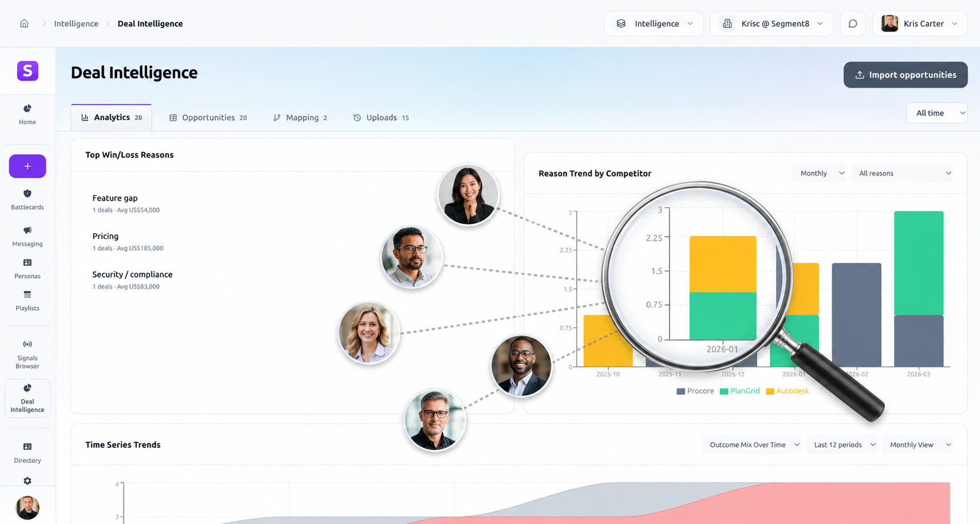Open Playlists in sidebar
The image size is (980, 524).
[27, 301]
